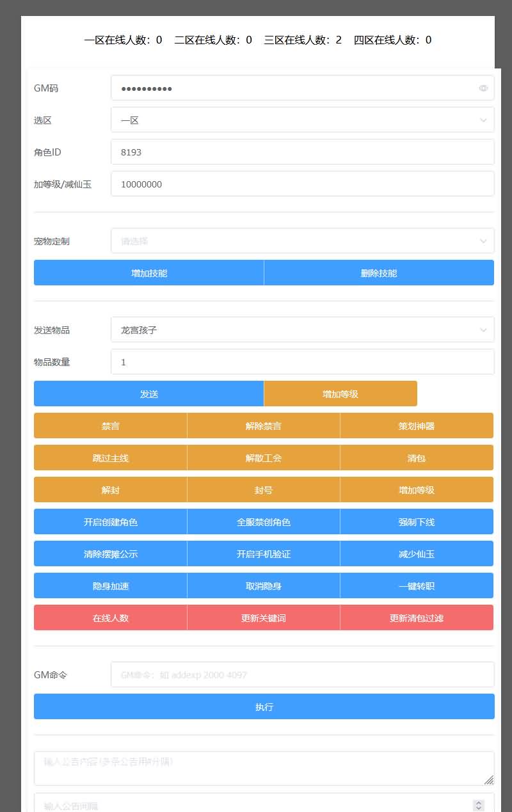Click the 封号 button

pos(264,490)
